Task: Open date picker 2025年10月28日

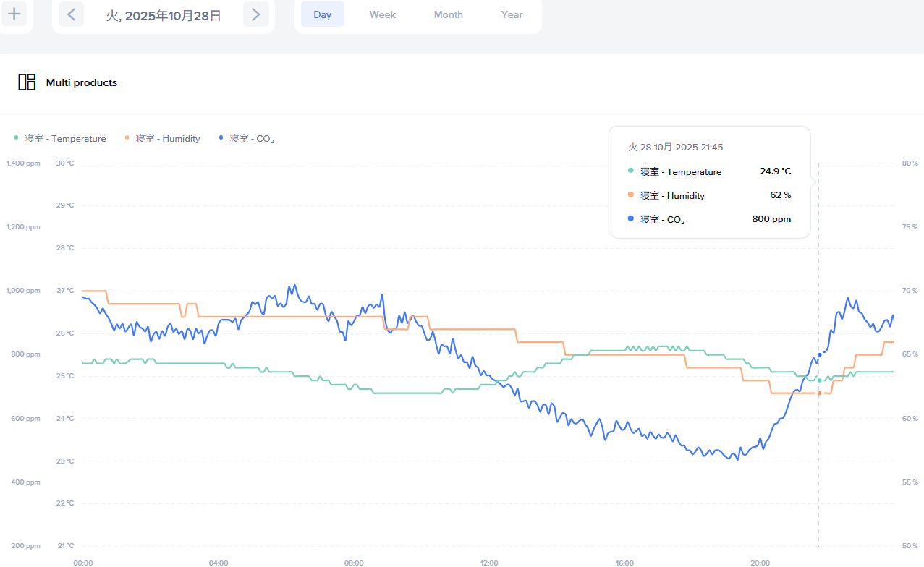Action: pos(164,15)
